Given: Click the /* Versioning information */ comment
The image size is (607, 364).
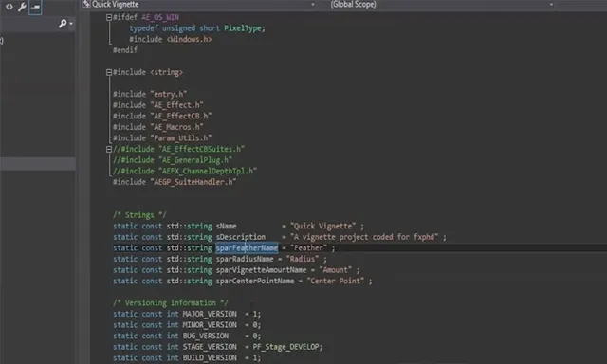Looking at the screenshot, I should 171,303.
